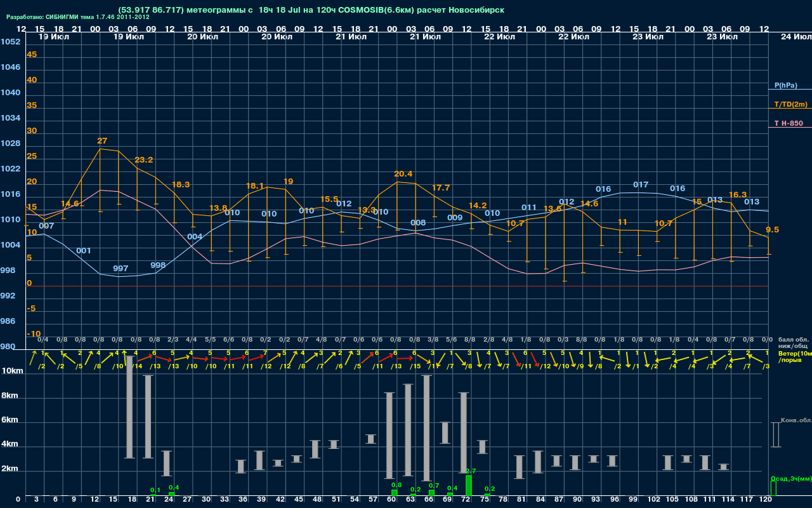Click the pressure label 009
This screenshot has width=812, height=508.
coord(455,218)
